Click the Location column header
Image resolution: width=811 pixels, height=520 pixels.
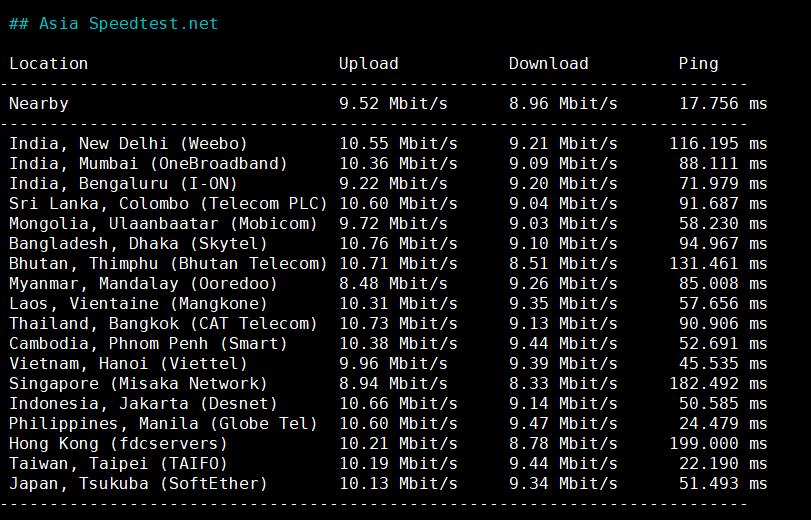(48, 63)
